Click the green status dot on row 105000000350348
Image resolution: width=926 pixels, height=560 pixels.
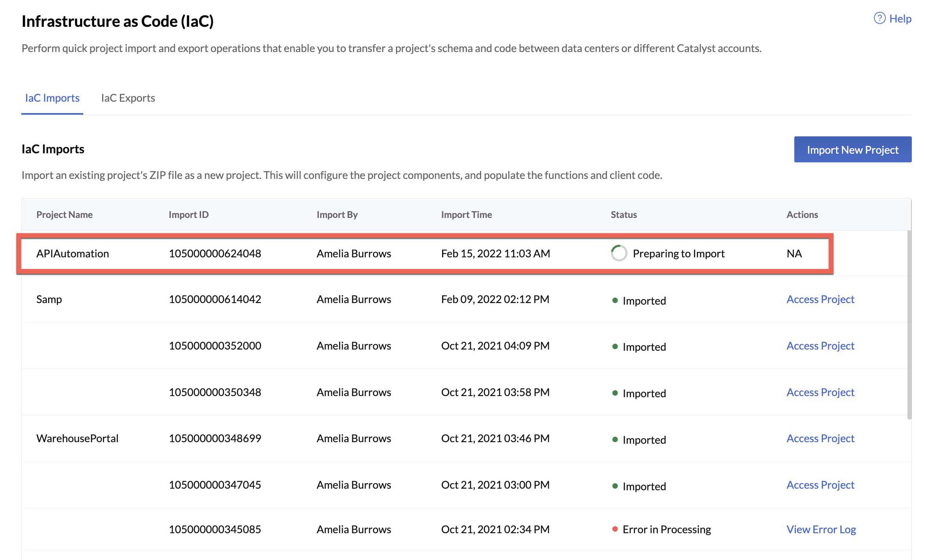[615, 393]
